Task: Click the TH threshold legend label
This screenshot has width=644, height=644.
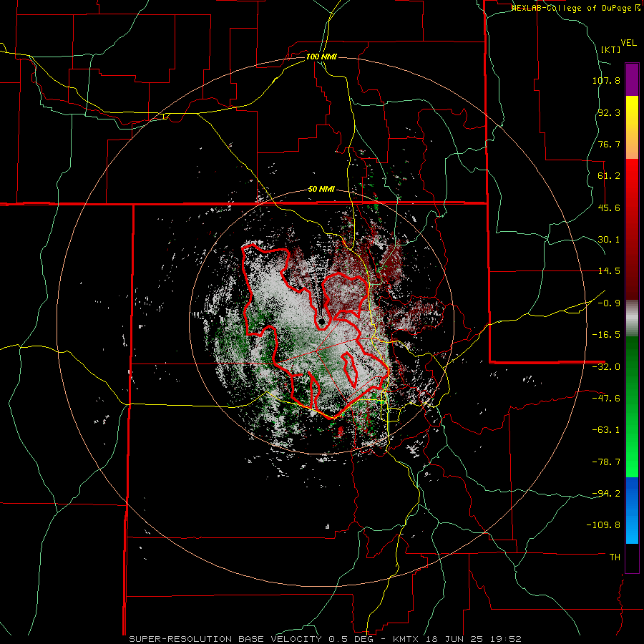Action: (615, 557)
